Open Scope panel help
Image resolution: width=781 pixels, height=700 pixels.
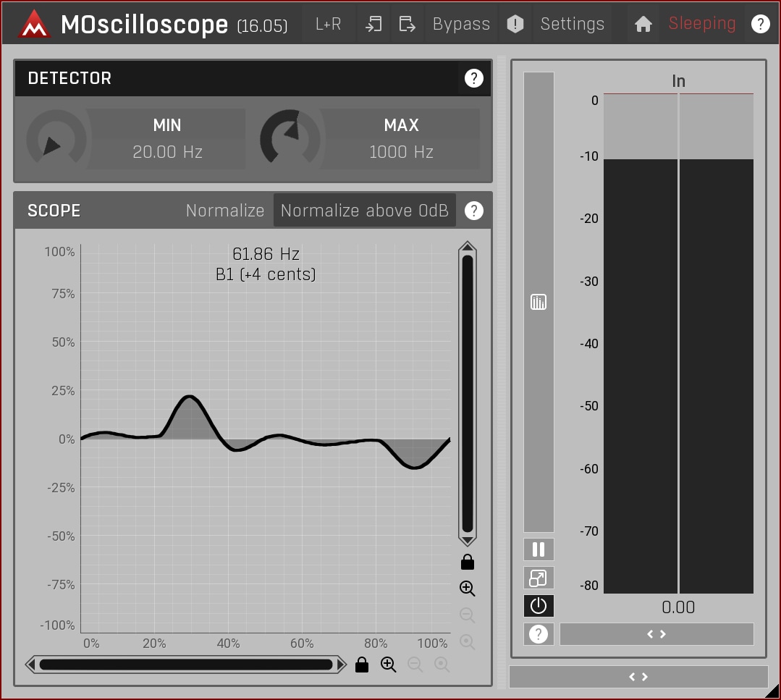click(473, 211)
